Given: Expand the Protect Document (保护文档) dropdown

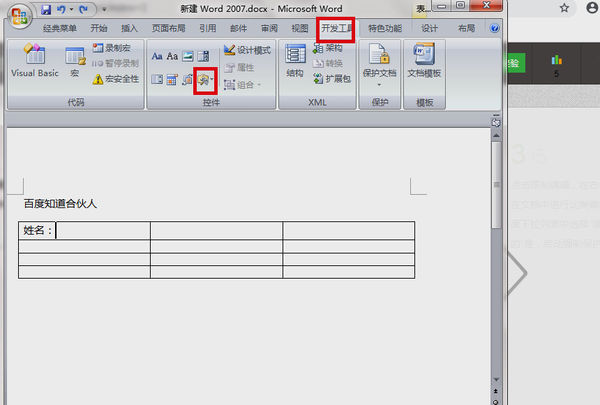Looking at the screenshot, I should point(379,85).
